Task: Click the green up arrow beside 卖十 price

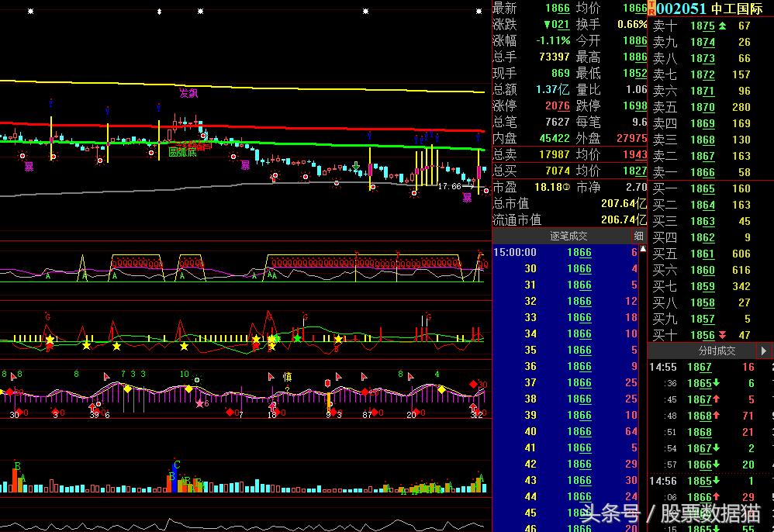Action: click(723, 26)
